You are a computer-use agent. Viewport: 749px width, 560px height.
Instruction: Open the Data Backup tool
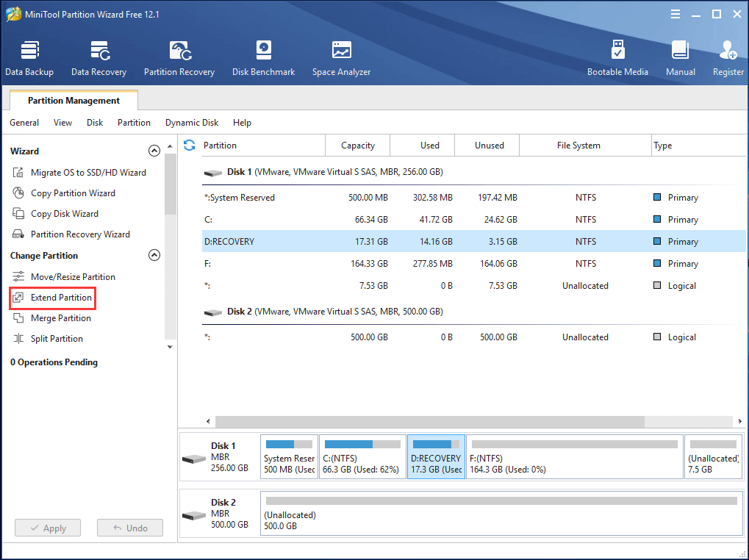(29, 58)
